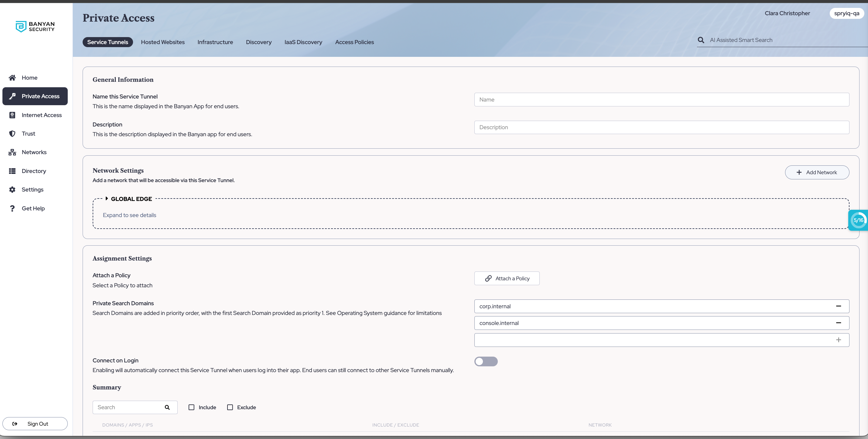This screenshot has height=439, width=868.
Task: Open the spryiq-qa organization selector
Action: [x=846, y=13]
